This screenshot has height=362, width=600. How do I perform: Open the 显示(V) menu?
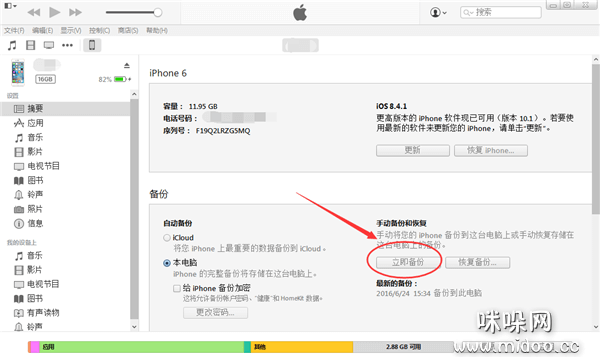click(71, 30)
